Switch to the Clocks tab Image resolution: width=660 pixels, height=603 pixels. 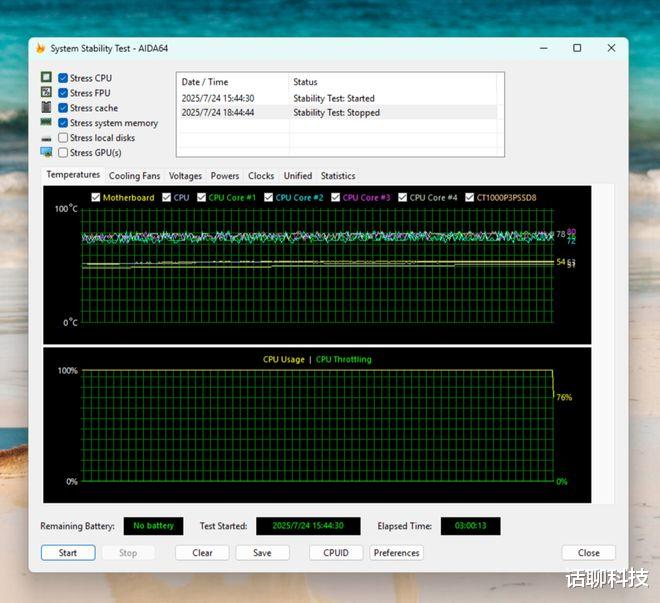[261, 176]
